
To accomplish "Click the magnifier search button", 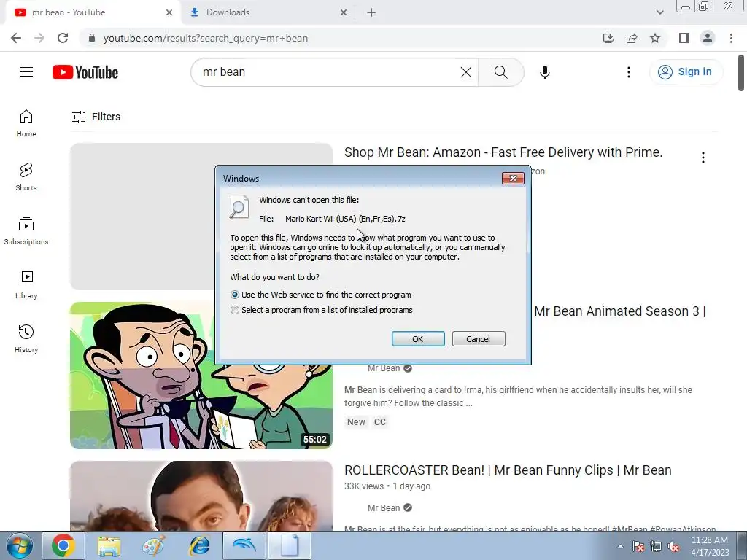I will pos(500,72).
